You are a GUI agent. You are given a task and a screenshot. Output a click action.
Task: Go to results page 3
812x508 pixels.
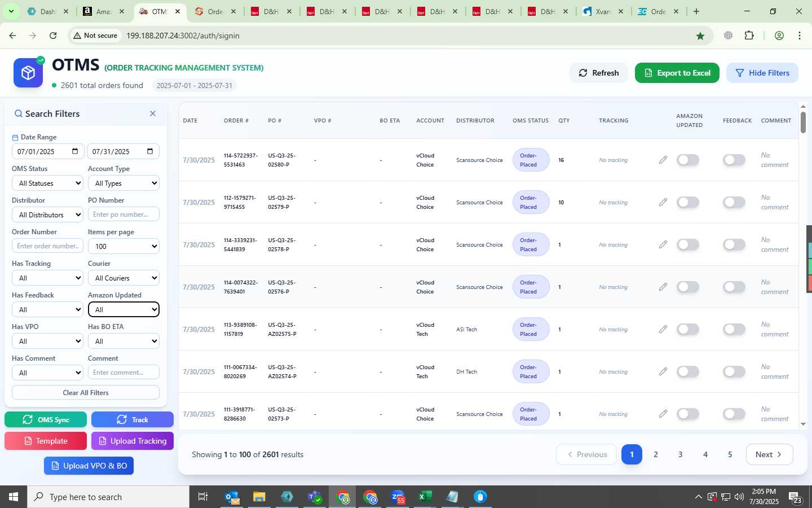click(x=681, y=454)
